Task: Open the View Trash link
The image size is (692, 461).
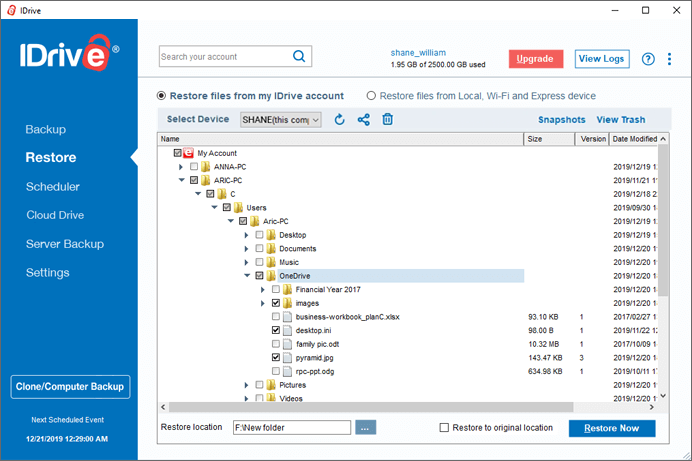Action: [x=621, y=120]
